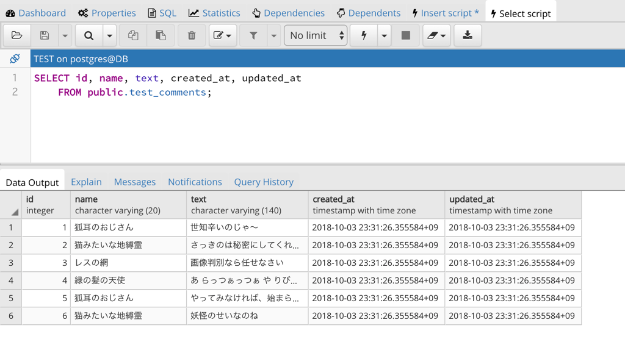Open the Explain tab
Viewport: 625px width, 364px height.
point(86,182)
